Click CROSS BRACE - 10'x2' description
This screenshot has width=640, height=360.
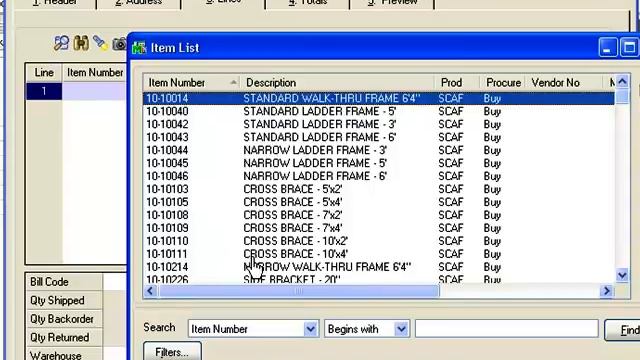(x=296, y=241)
